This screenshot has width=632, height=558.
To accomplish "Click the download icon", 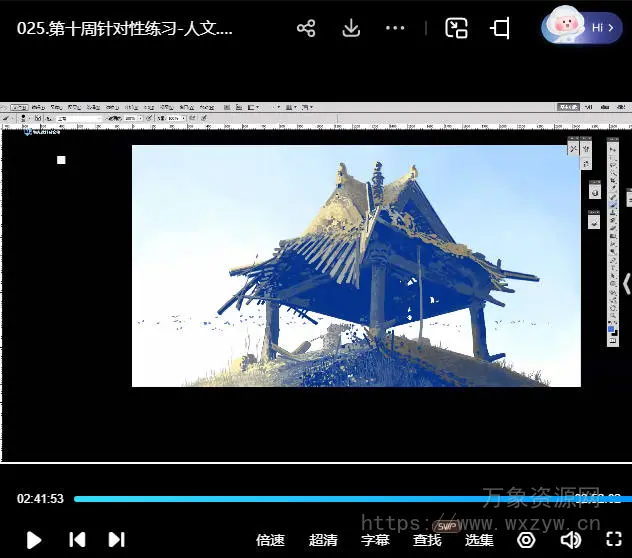I will [351, 28].
